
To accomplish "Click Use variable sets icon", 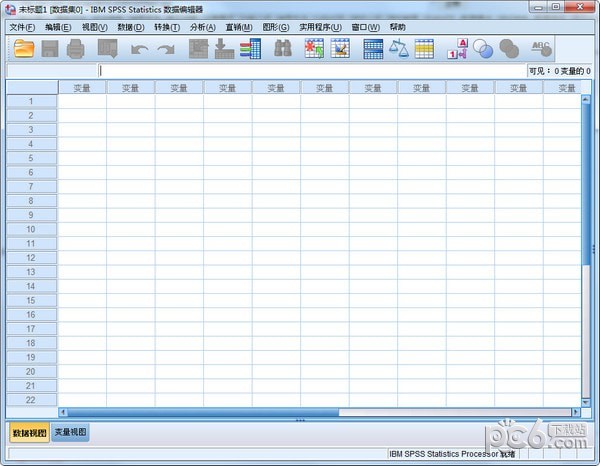I will (x=483, y=49).
